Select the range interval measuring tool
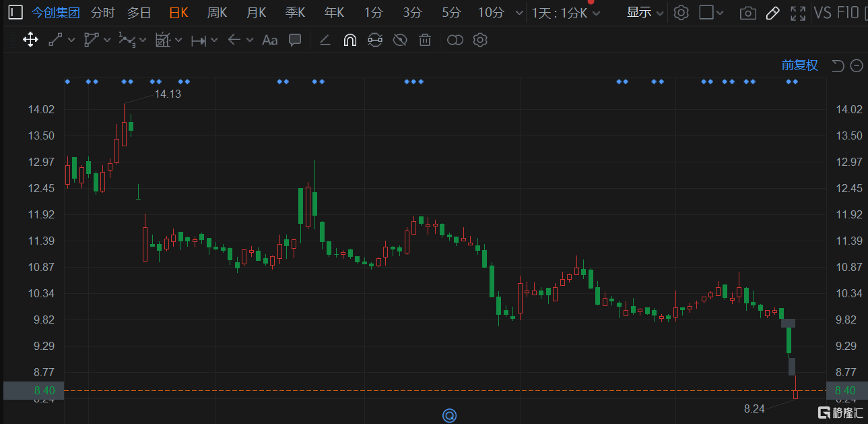 [x=199, y=40]
